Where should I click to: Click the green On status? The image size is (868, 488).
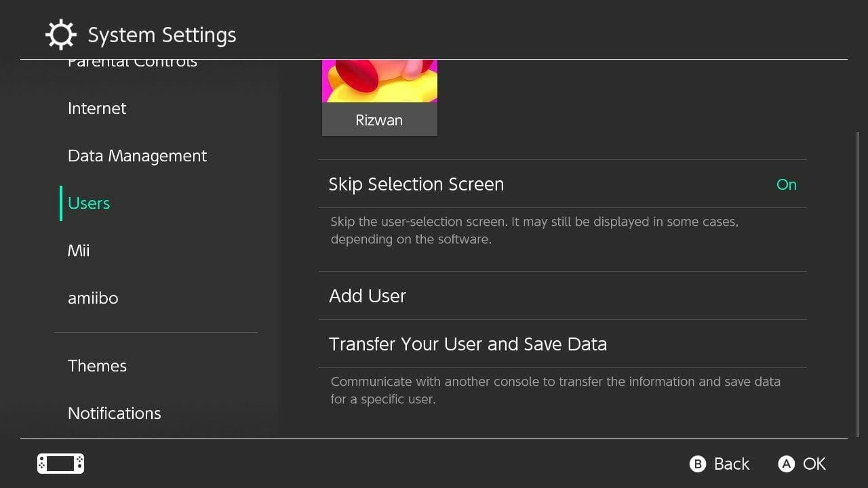[786, 184]
